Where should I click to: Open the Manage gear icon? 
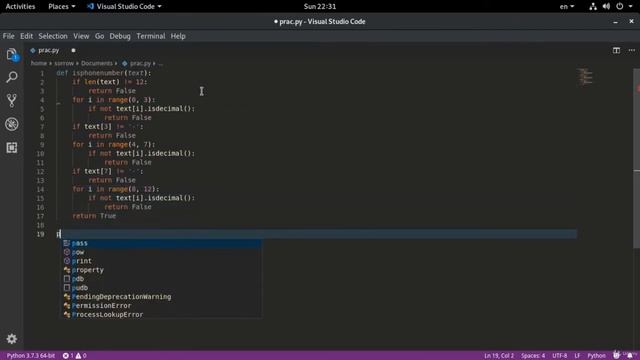point(12,339)
